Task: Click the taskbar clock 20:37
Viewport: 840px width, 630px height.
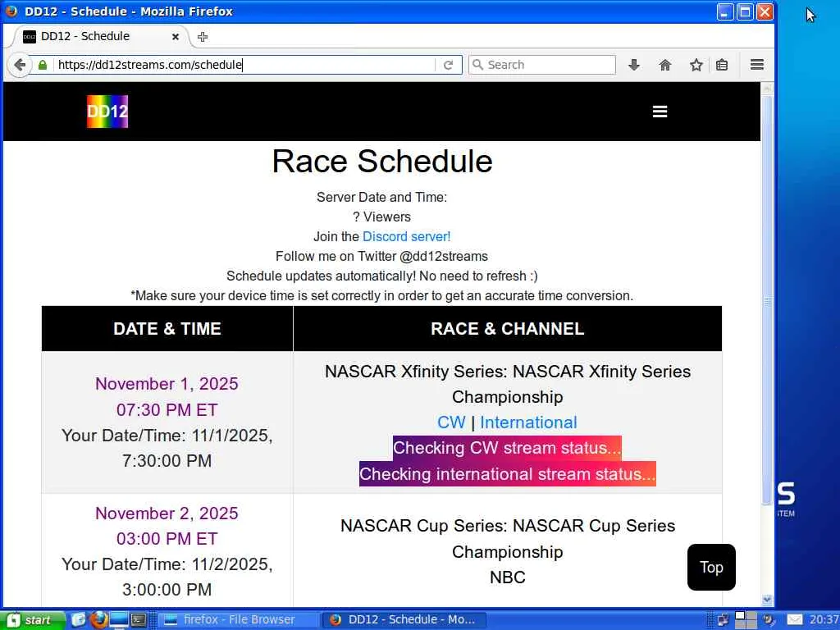Action: tap(824, 620)
